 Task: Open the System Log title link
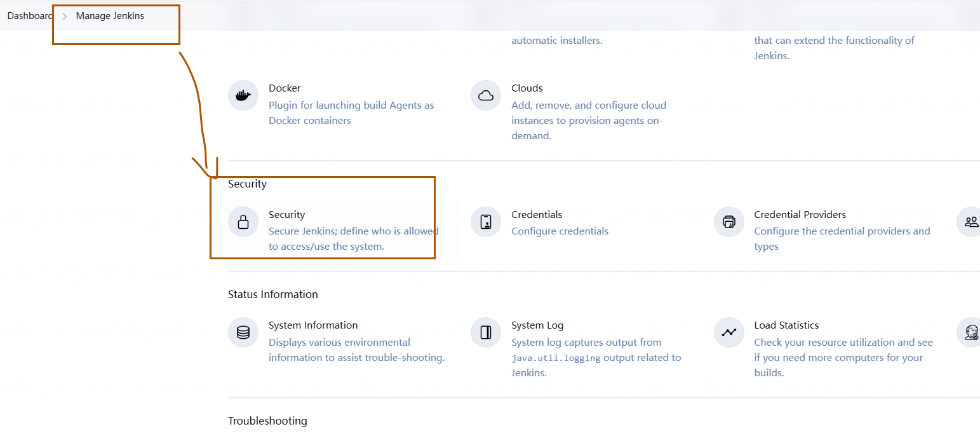537,325
